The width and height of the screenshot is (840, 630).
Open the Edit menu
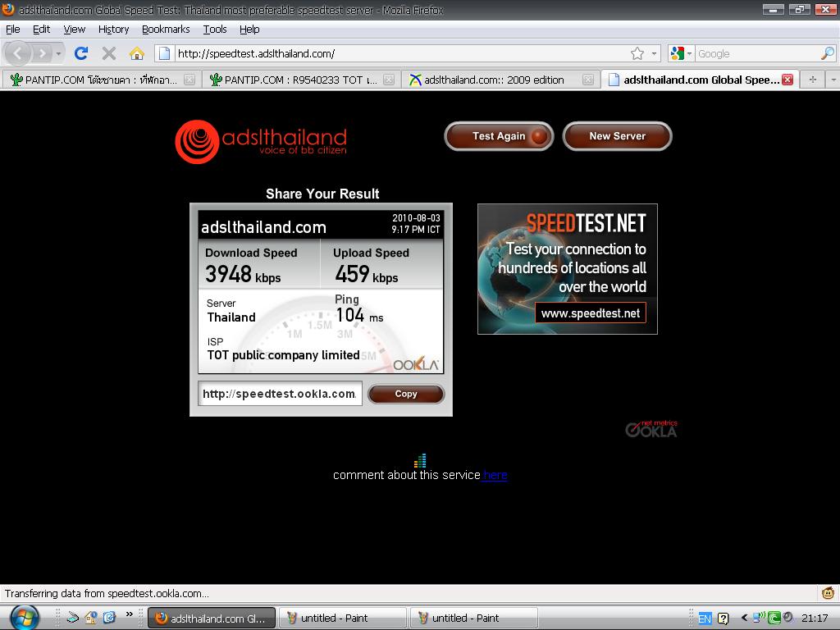point(41,29)
